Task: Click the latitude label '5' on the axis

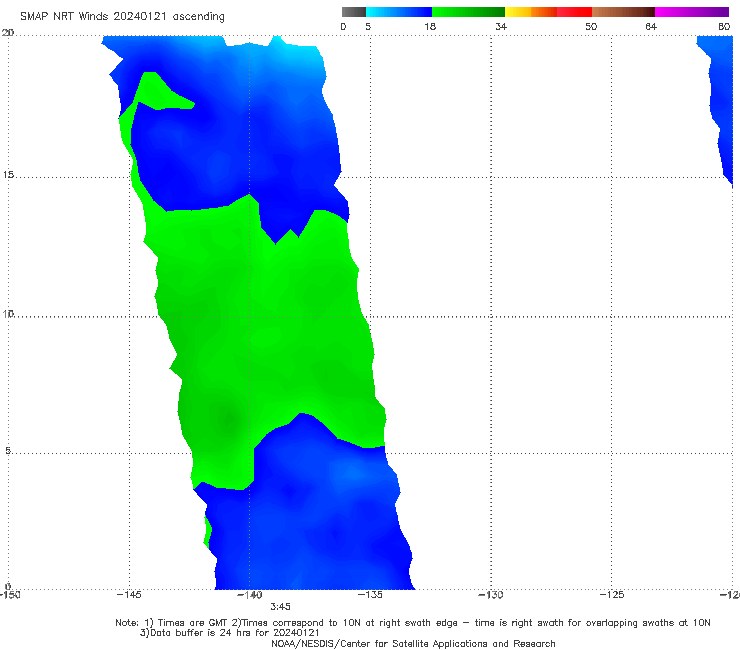Action: pos(8,451)
